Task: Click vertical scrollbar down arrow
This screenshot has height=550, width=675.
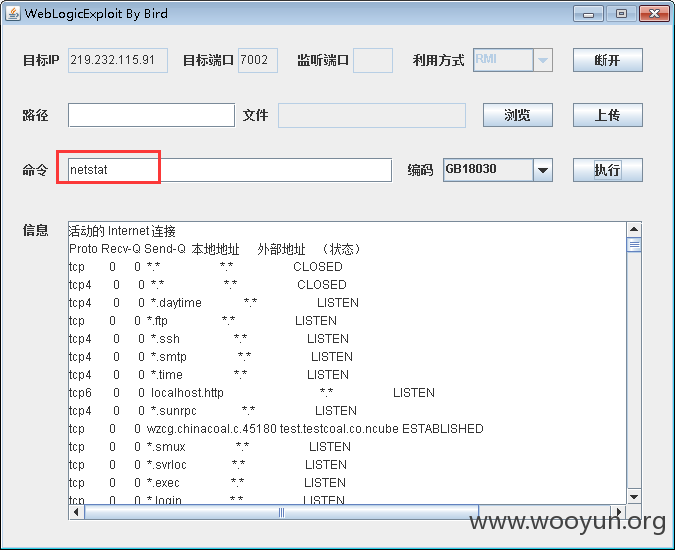Action: click(634, 497)
